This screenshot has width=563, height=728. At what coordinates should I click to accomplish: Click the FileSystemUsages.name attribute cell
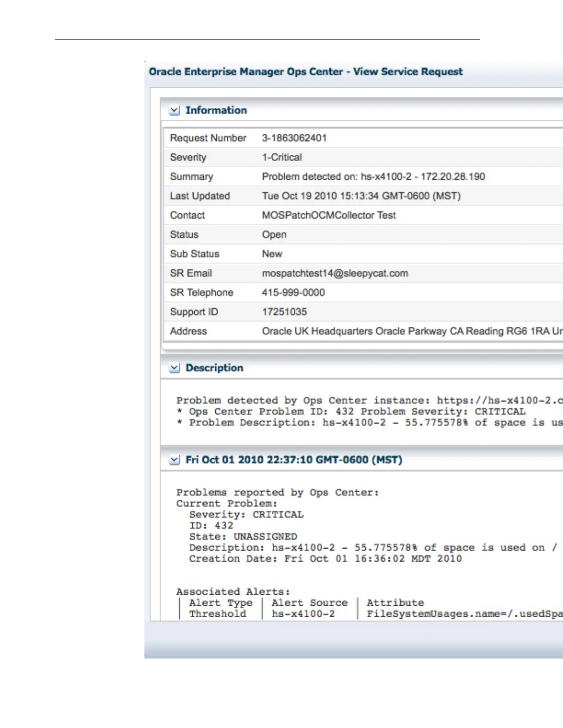click(465, 614)
